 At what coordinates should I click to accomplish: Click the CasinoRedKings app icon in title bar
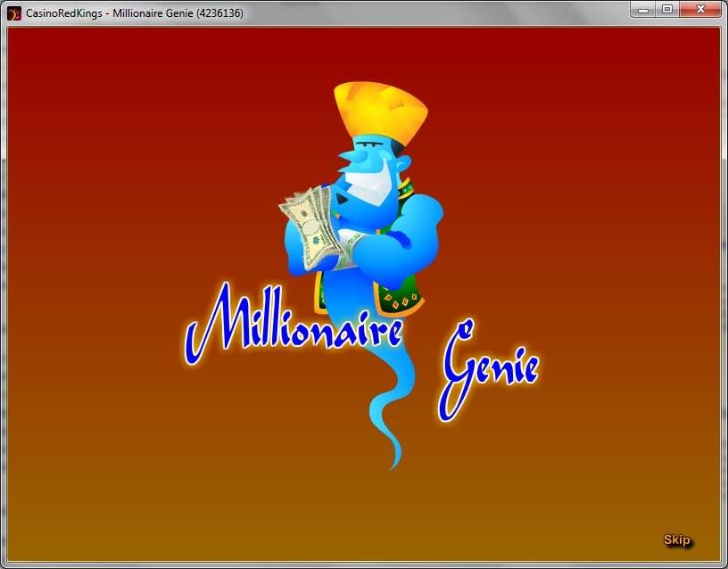point(14,13)
